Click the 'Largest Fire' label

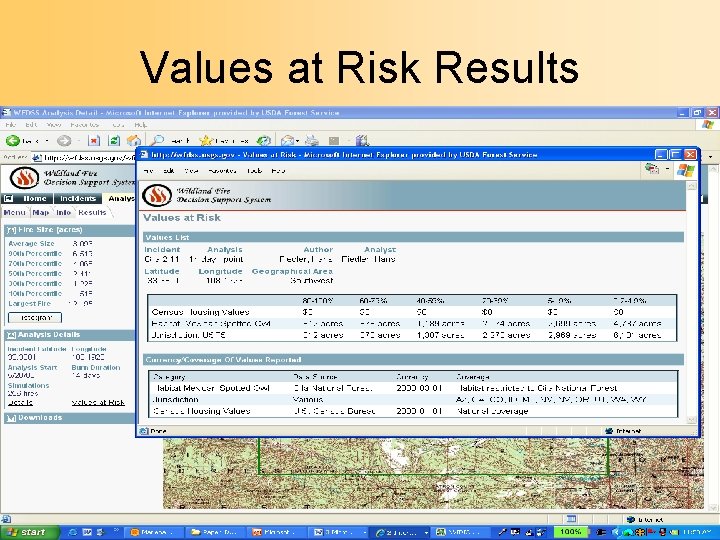29,304
